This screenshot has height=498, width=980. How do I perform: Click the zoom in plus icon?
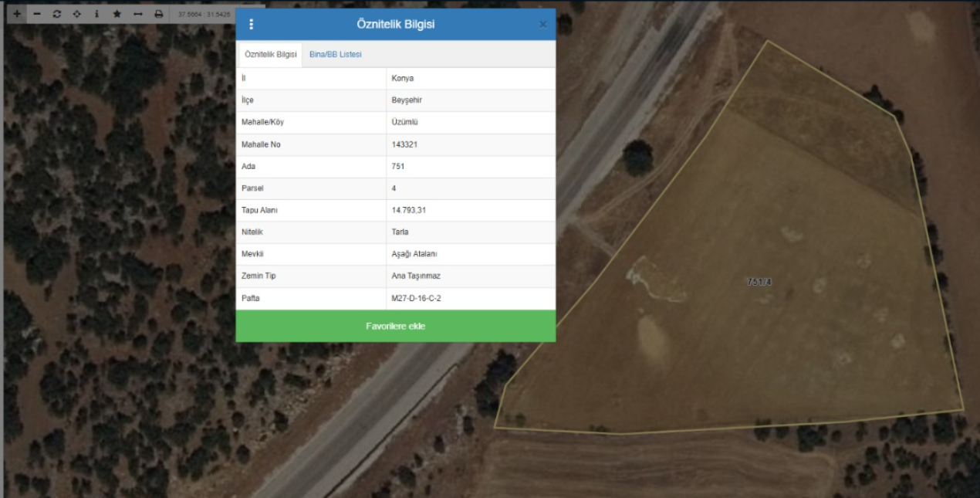(17, 14)
